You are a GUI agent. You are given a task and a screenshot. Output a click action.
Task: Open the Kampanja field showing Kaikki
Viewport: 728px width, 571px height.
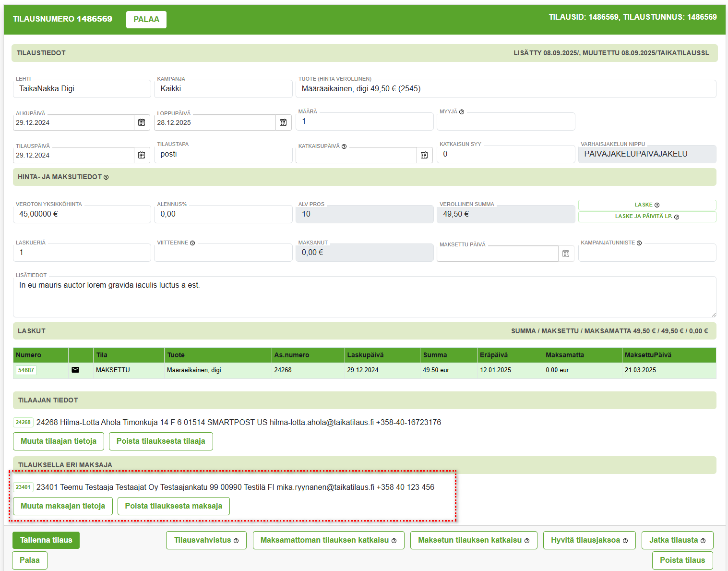[x=223, y=89]
